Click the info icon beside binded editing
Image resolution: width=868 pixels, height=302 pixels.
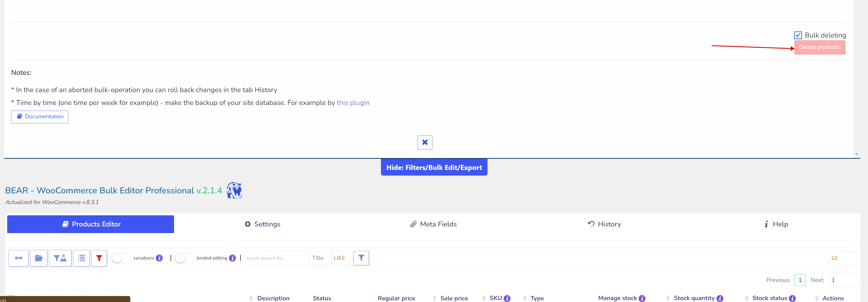[232, 258]
